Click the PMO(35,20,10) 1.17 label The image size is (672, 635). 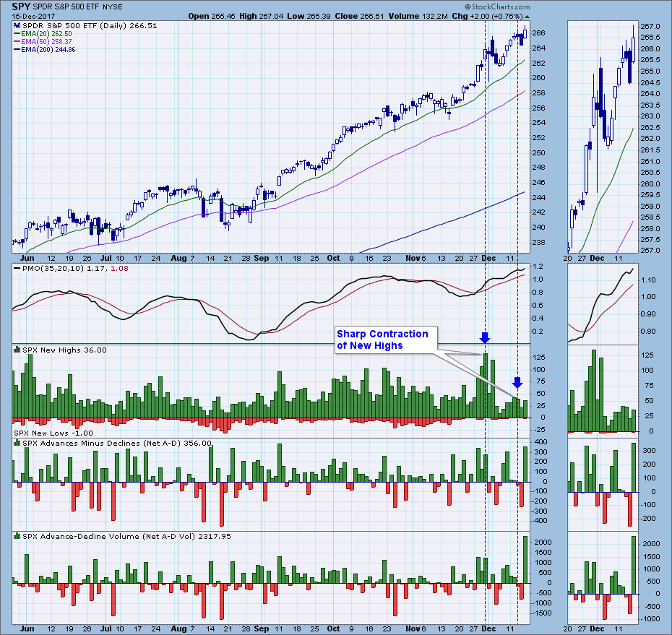[64, 269]
